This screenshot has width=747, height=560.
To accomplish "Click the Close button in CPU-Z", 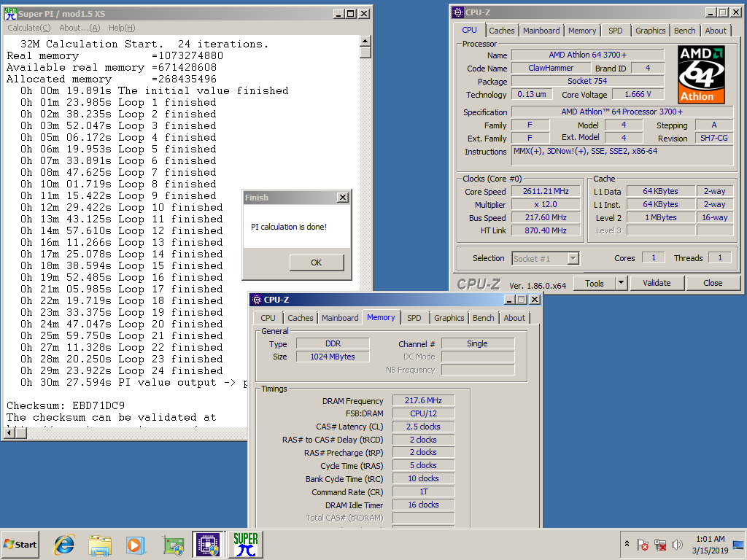I will tap(713, 283).
